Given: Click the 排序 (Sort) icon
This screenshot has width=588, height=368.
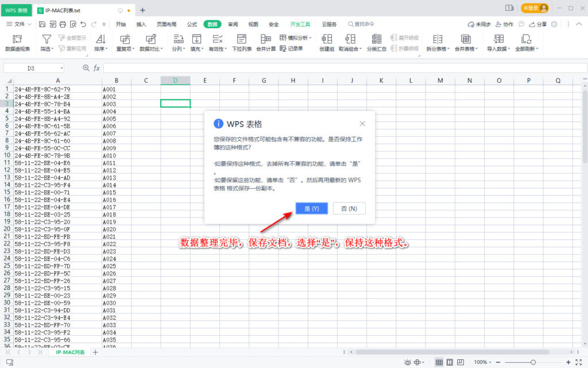Looking at the screenshot, I should tap(99, 40).
